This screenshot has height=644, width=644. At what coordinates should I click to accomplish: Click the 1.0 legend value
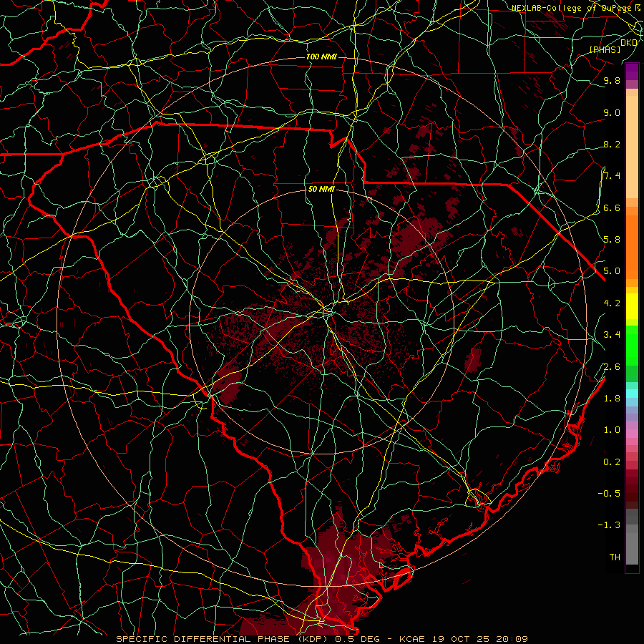click(x=612, y=430)
